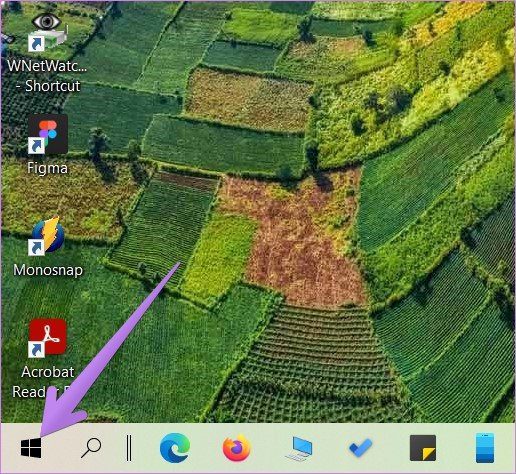
Task: Open Sticky Notes from the taskbar
Action: (423, 448)
